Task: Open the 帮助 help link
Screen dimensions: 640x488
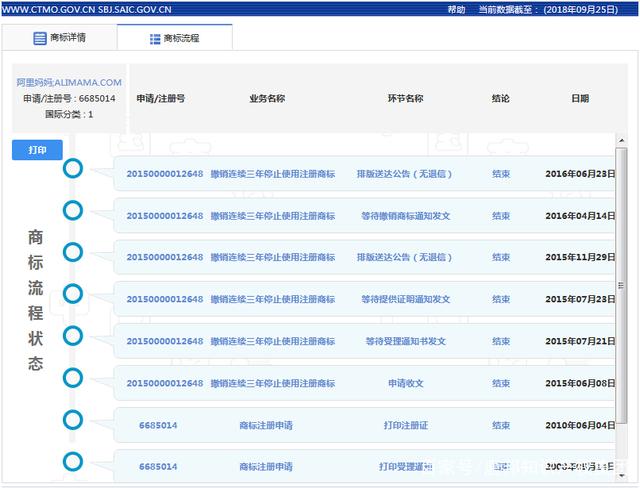Action: 456,9
